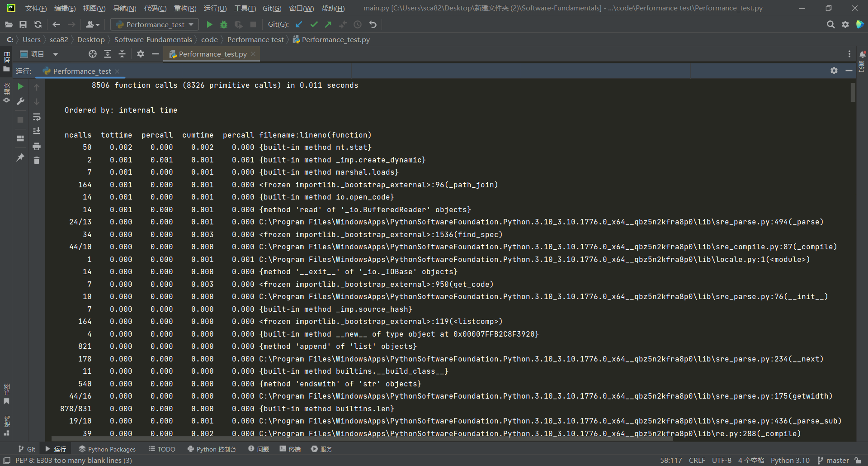Screen dimensions: 868x466
Task: Close the Performance_test run tab
Action: 117,71
